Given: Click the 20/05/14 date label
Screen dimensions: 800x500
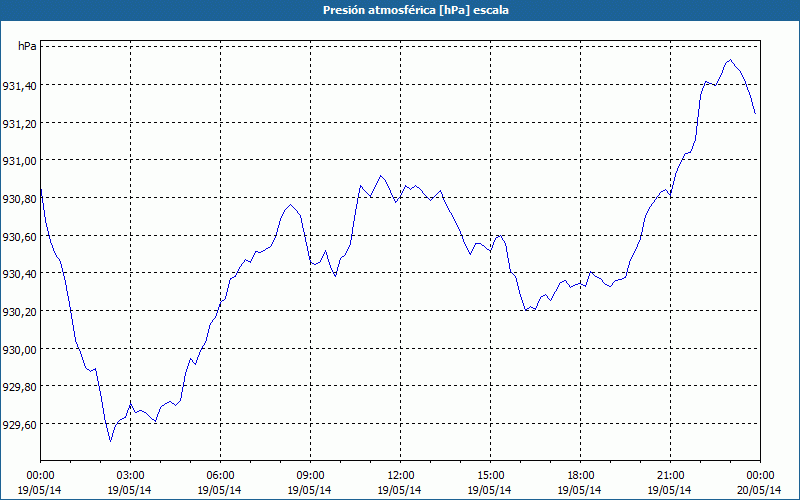Looking at the screenshot, I should click(760, 490).
